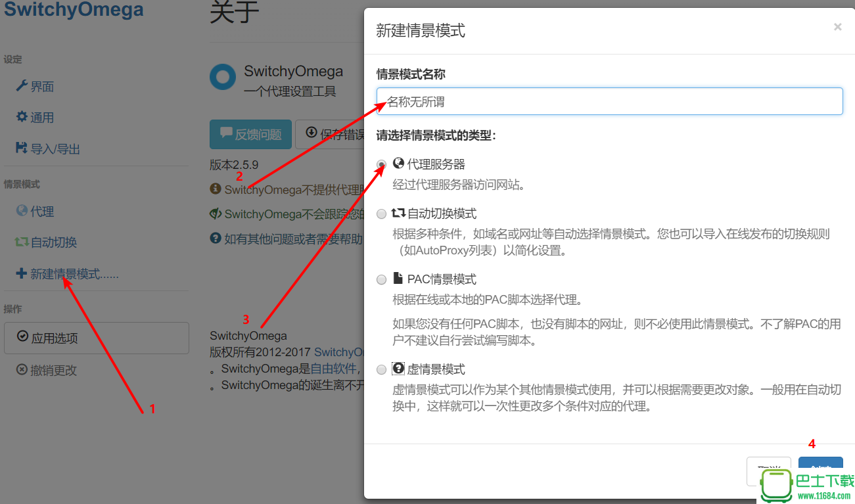Select the 虚情景模式 radio button

(381, 370)
